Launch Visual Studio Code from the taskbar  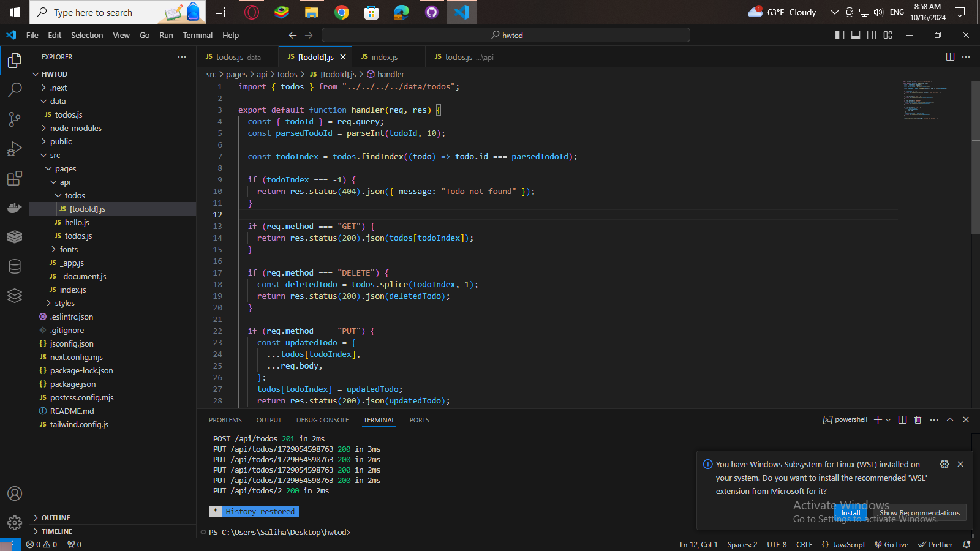461,12
